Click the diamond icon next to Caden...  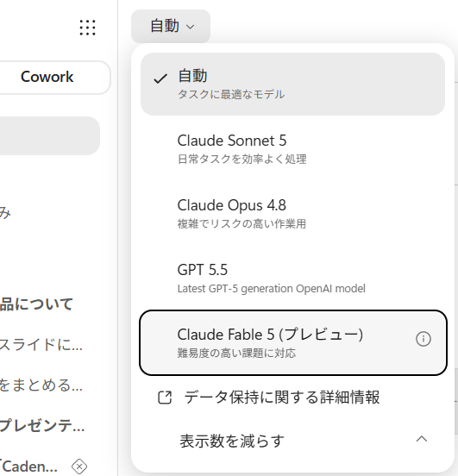point(79,467)
